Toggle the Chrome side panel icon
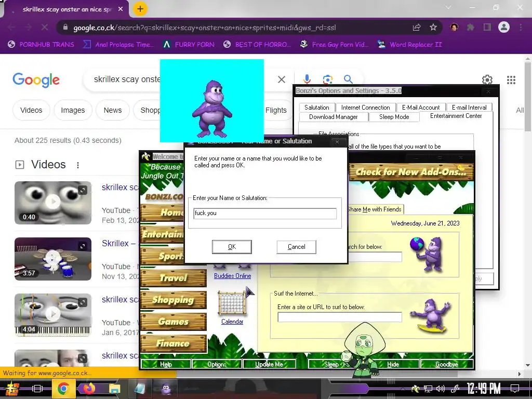The width and height of the screenshot is (532, 399). (487, 28)
